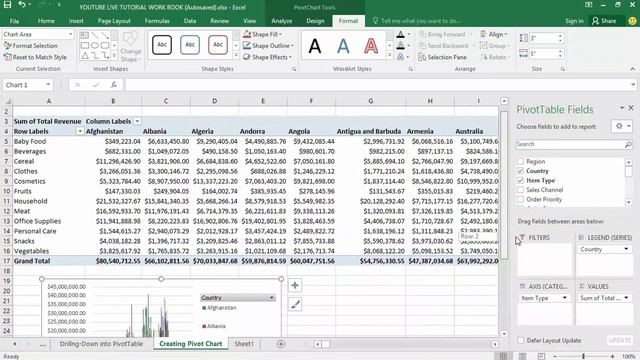Viewport: 640px width, 360px height.
Task: Select the Grand Total row label cell
Action: [48, 261]
